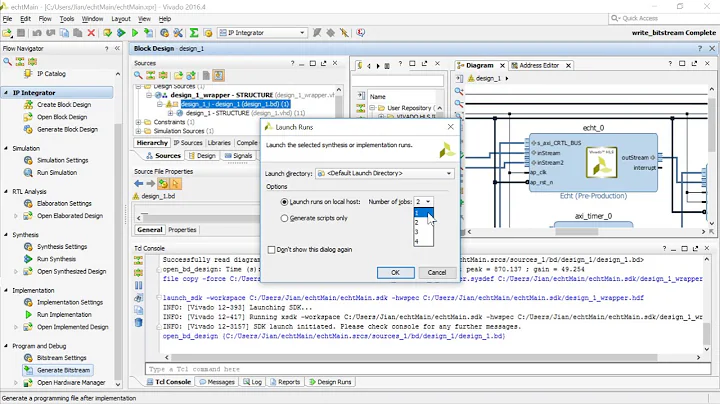Click the pause icon beside Tcl Console

click(138, 285)
